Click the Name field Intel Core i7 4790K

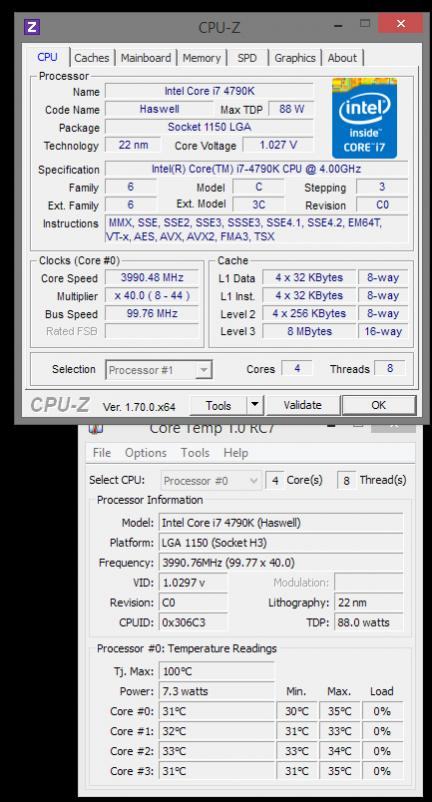209,91
